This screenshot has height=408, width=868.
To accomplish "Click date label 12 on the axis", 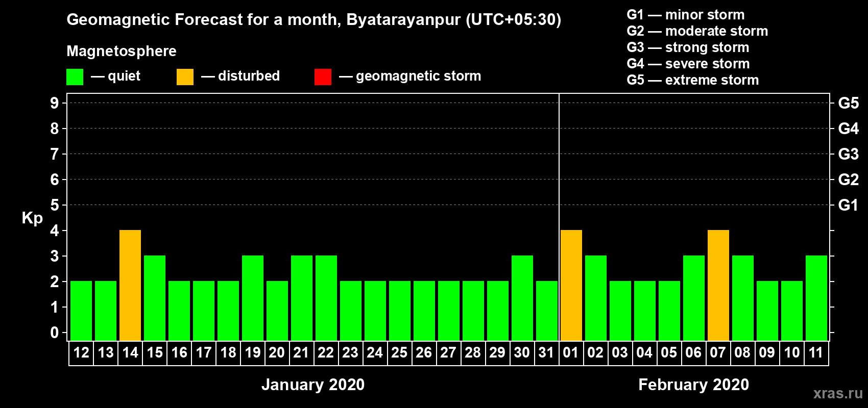I will tap(81, 352).
